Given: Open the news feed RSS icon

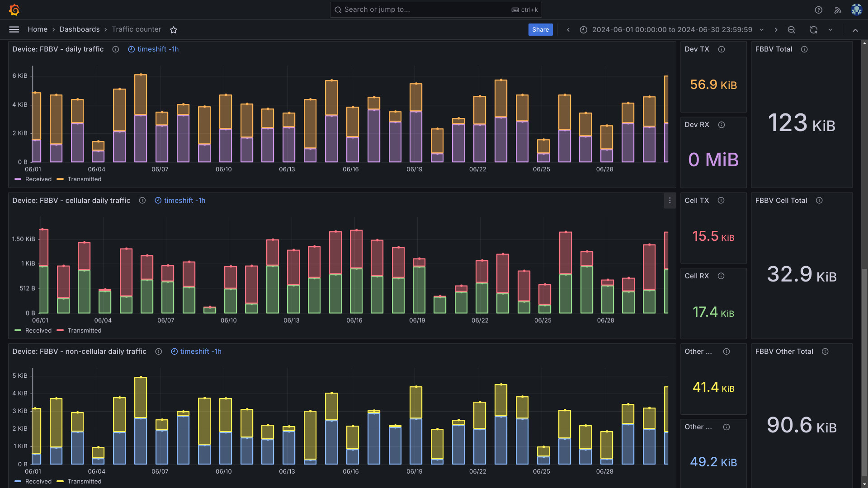Looking at the screenshot, I should point(837,10).
